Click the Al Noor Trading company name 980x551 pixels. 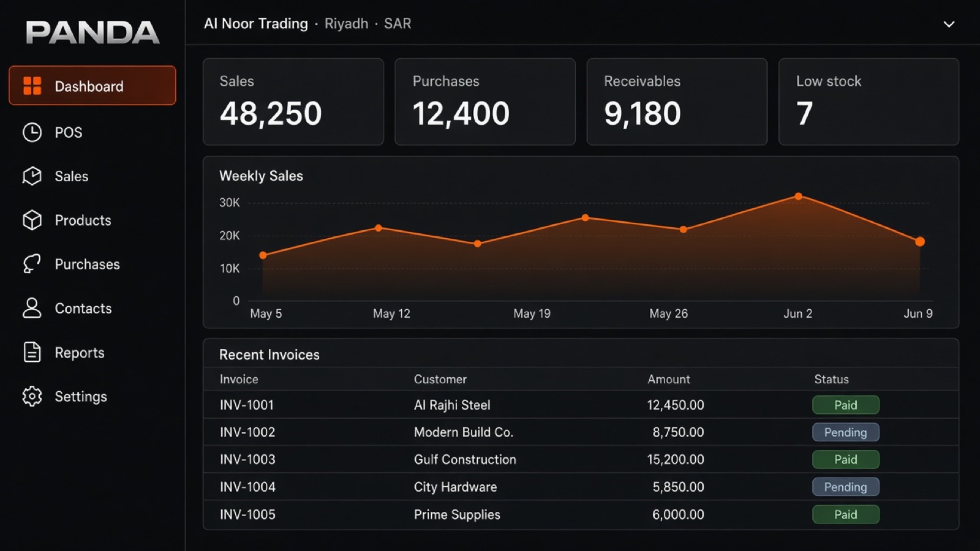click(256, 23)
